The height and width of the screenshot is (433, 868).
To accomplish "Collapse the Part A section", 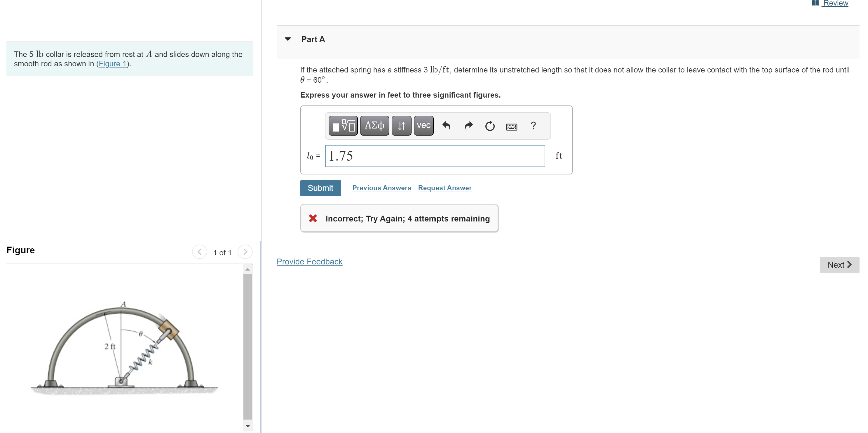I will click(x=288, y=39).
